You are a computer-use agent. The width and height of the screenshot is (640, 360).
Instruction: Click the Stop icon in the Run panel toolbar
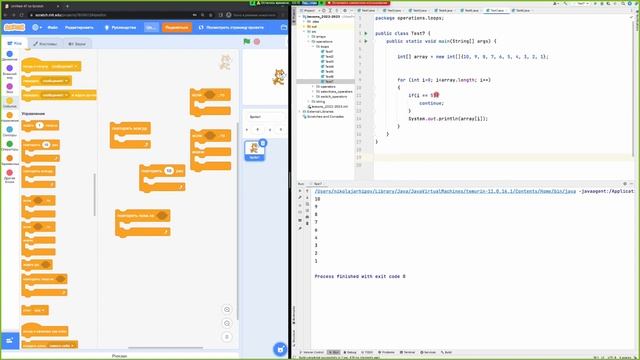[300, 205]
